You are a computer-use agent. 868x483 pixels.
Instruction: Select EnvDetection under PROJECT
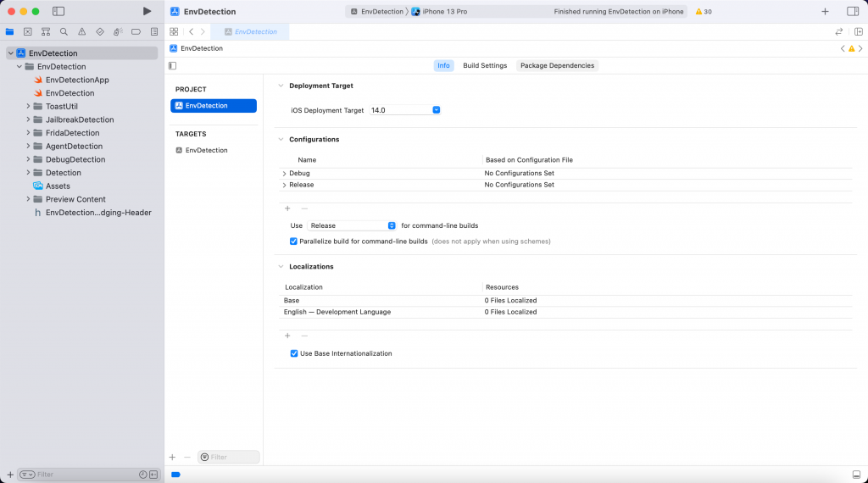coord(214,106)
